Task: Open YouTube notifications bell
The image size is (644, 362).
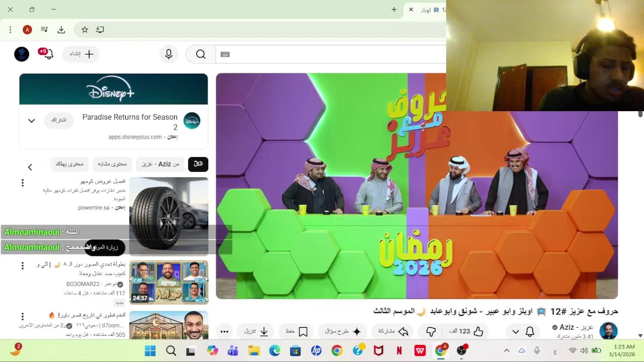Action: (x=48, y=54)
